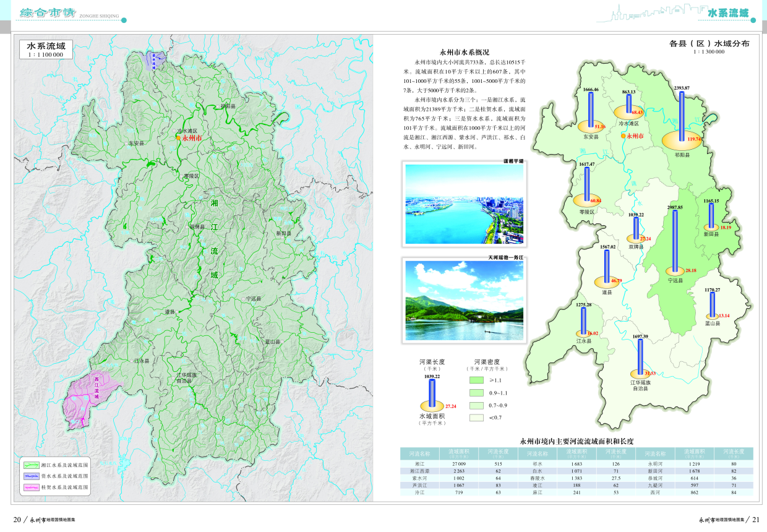Select the 0.7~0.9 density legend swatch
Screen dimensions: 767x532
click(476, 405)
